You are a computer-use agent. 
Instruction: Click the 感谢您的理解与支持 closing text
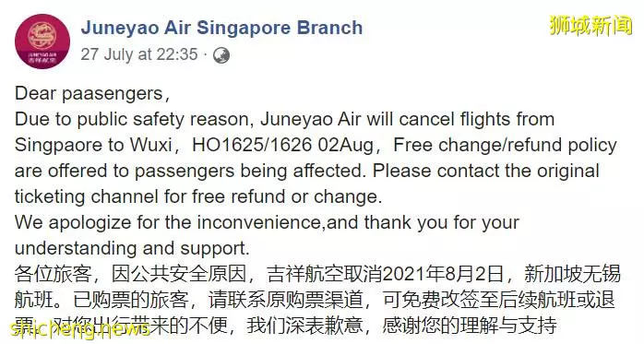click(x=470, y=326)
